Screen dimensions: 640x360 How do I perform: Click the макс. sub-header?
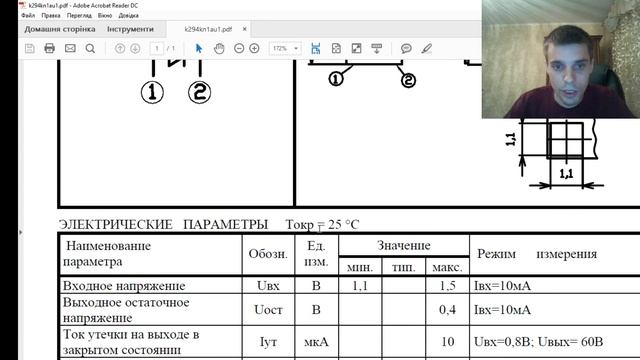(447, 267)
